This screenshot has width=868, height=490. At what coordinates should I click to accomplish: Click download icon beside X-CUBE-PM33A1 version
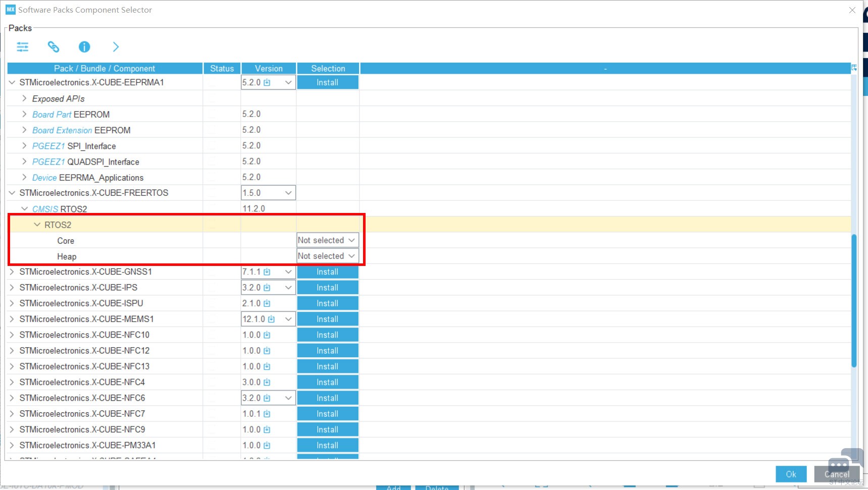coord(267,446)
